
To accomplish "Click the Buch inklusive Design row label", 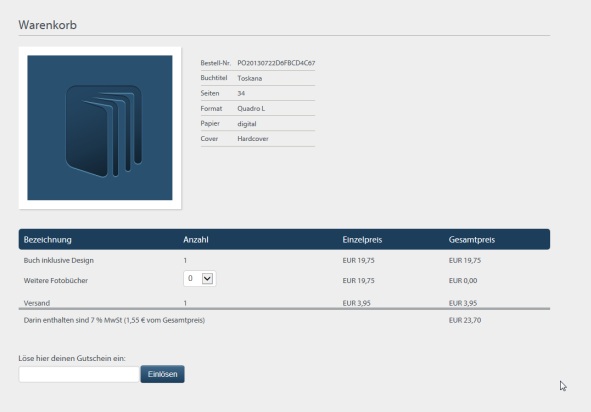I will tap(58, 260).
